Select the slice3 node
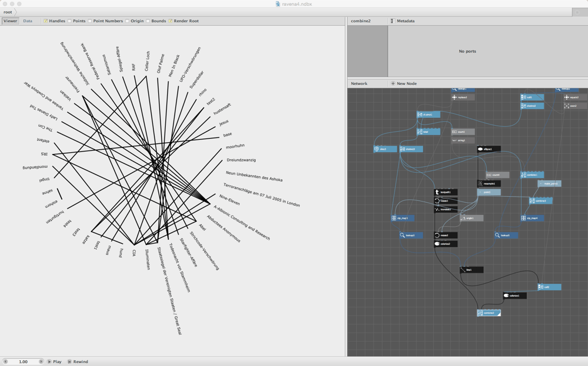 pyautogui.click(x=385, y=149)
